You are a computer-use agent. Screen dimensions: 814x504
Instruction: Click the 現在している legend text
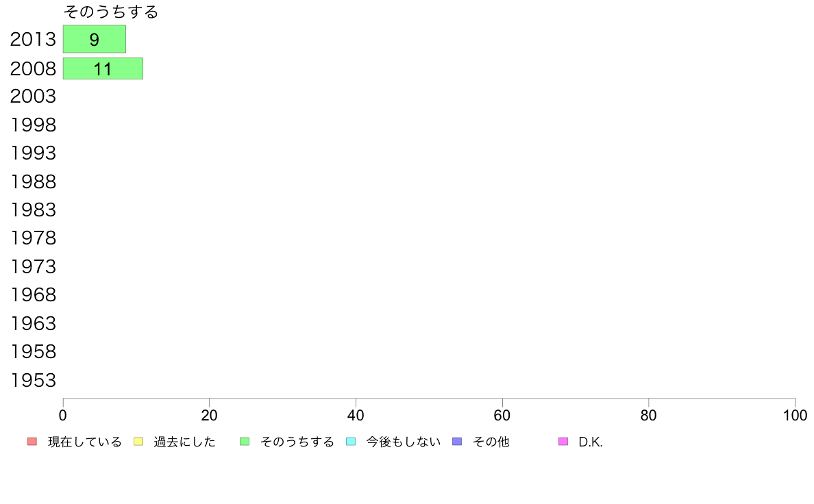(84, 442)
